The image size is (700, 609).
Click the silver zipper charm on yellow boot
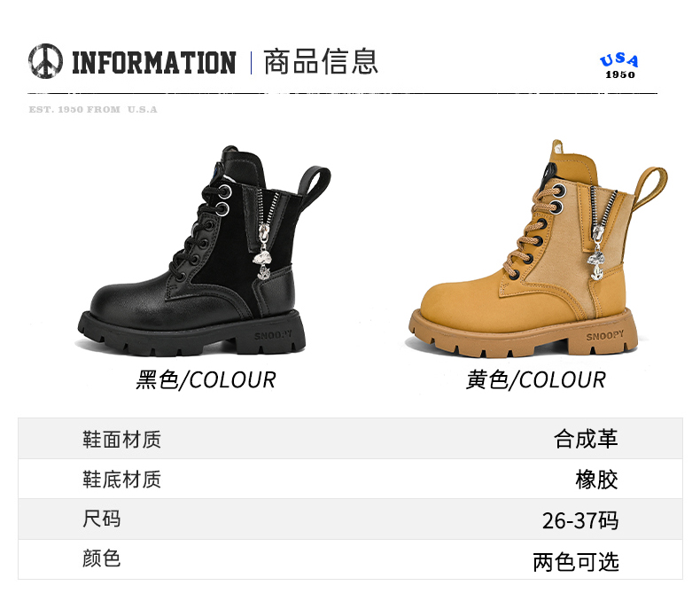[597, 254]
